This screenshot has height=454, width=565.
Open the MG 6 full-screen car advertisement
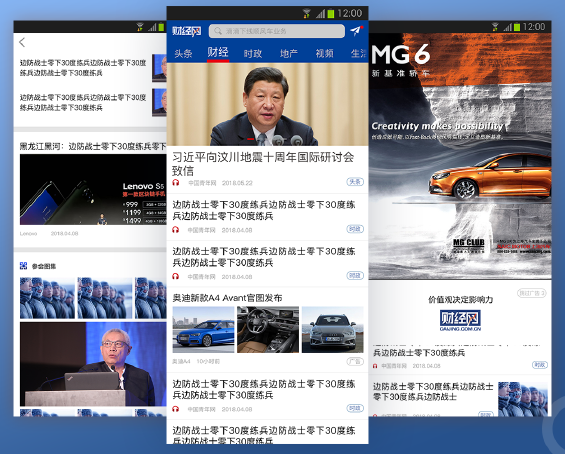coord(460,156)
